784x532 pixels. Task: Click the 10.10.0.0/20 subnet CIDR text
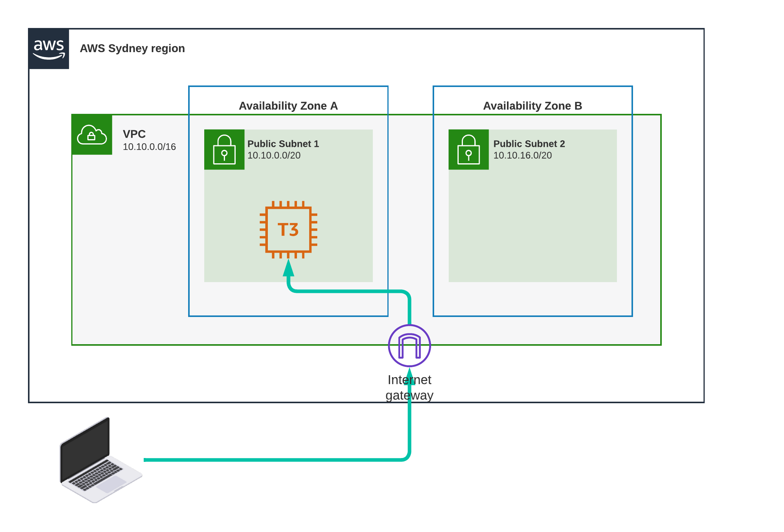pos(274,155)
